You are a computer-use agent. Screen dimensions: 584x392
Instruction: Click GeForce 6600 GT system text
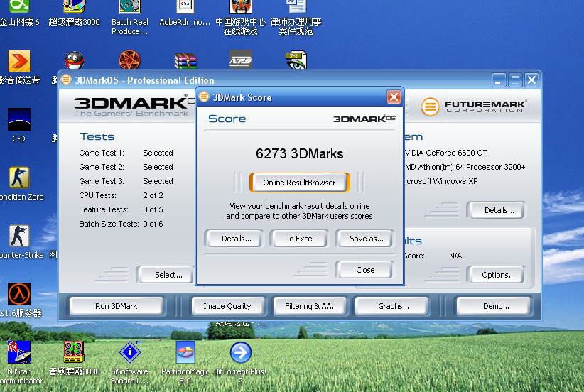[446, 153]
